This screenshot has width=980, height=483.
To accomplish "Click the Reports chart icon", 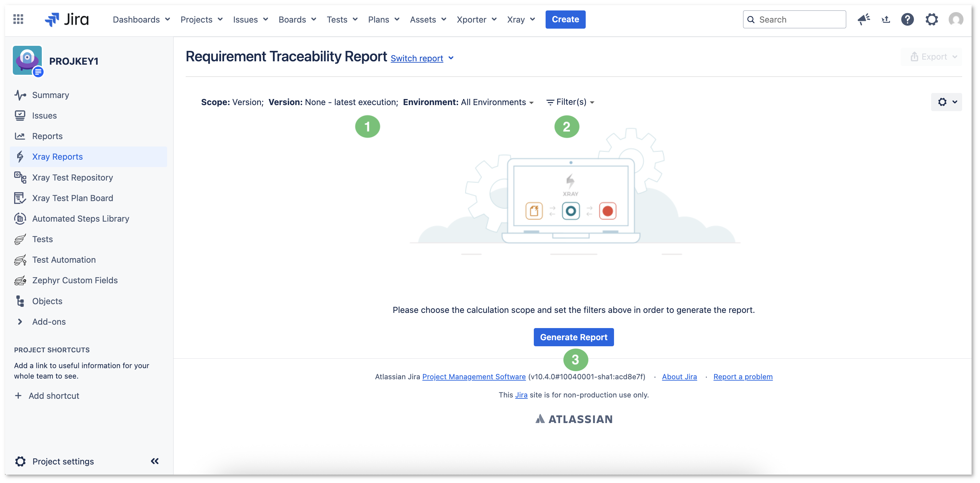I will coord(20,136).
